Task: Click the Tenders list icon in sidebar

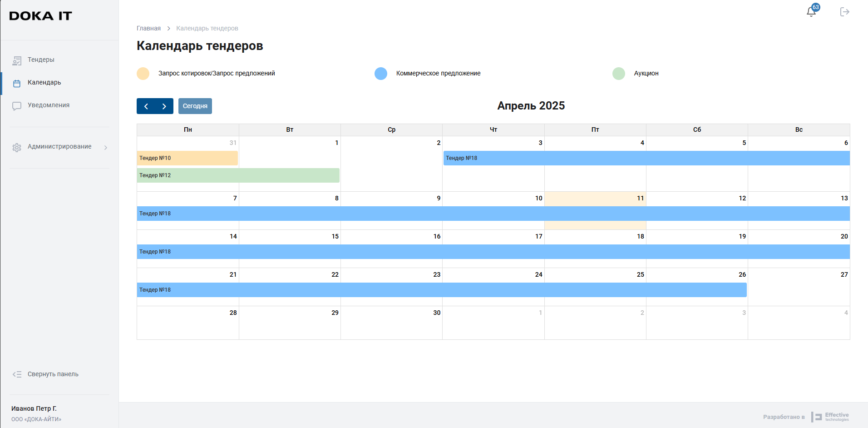Action: pos(17,60)
